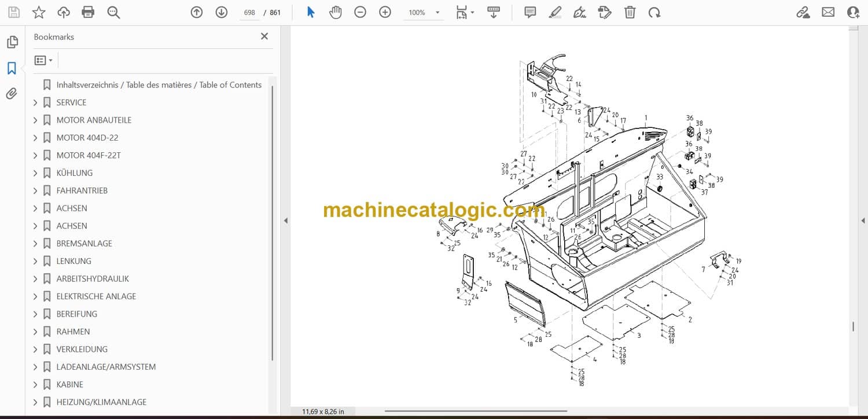
Task: Click the Delete trash icon
Action: tap(630, 12)
